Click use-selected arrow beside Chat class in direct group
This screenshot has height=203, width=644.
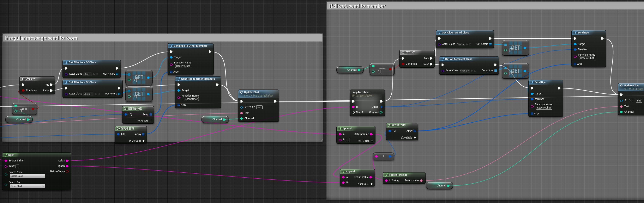point(467,44)
